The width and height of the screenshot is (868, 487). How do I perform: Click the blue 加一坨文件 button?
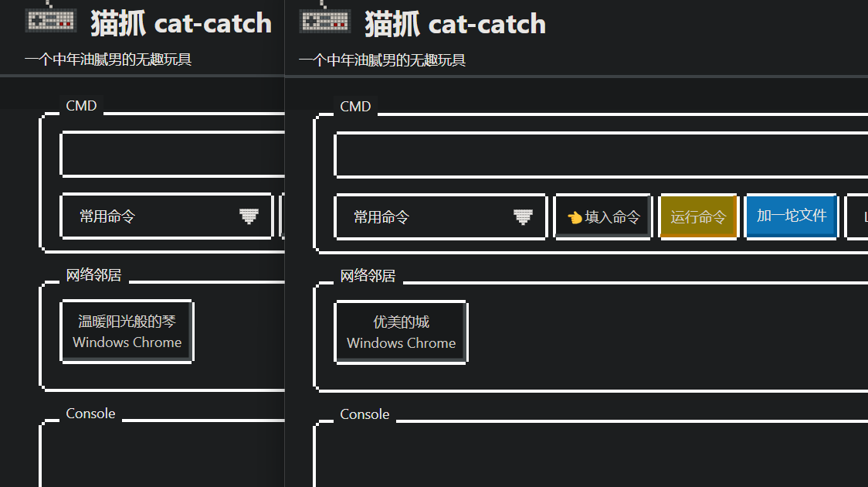(792, 216)
